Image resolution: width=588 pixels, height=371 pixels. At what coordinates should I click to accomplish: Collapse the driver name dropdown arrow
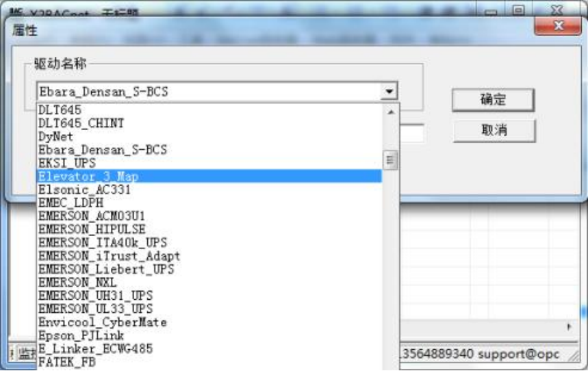click(389, 91)
